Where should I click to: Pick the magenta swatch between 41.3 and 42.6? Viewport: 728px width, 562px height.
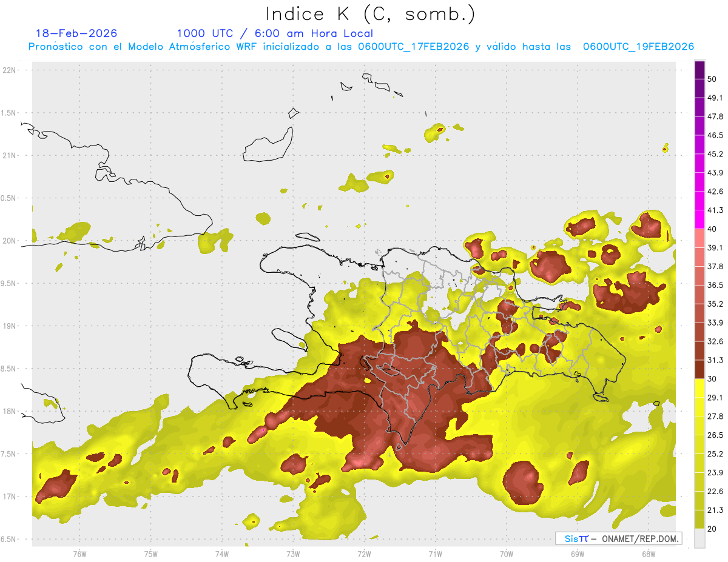[699, 201]
